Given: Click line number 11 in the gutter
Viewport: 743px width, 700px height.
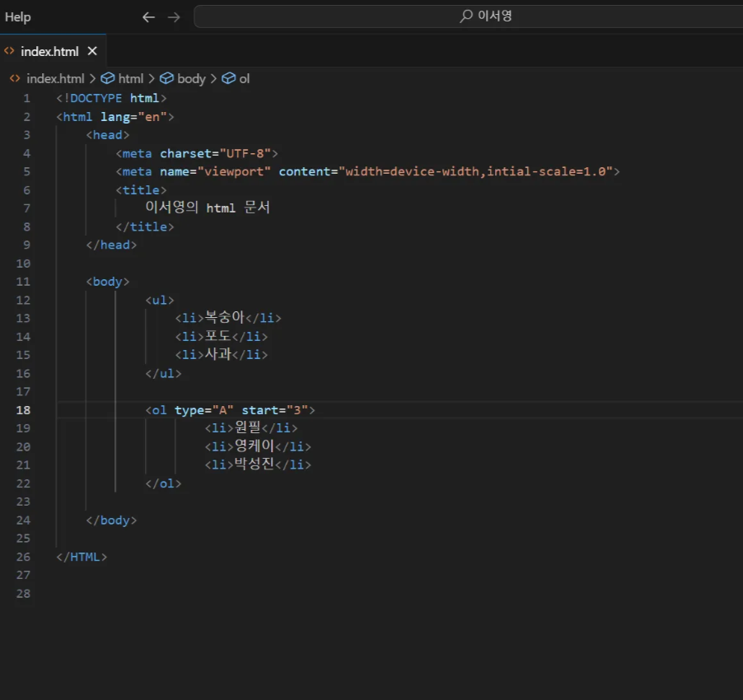Looking at the screenshot, I should click(x=23, y=282).
